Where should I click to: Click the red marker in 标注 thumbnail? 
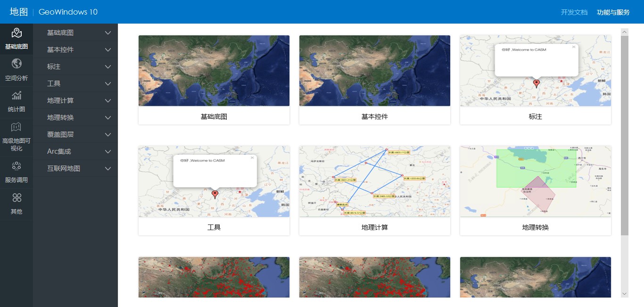536,83
